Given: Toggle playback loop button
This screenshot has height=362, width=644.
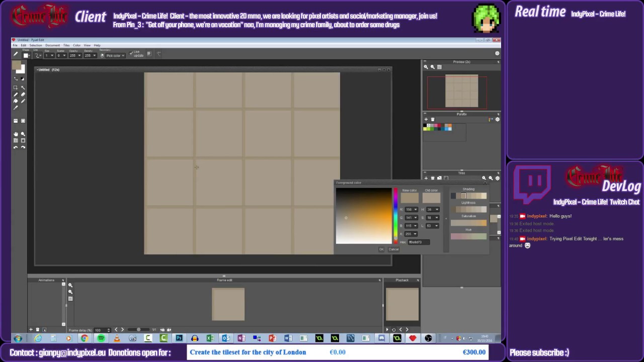Looking at the screenshot, I should [394, 330].
